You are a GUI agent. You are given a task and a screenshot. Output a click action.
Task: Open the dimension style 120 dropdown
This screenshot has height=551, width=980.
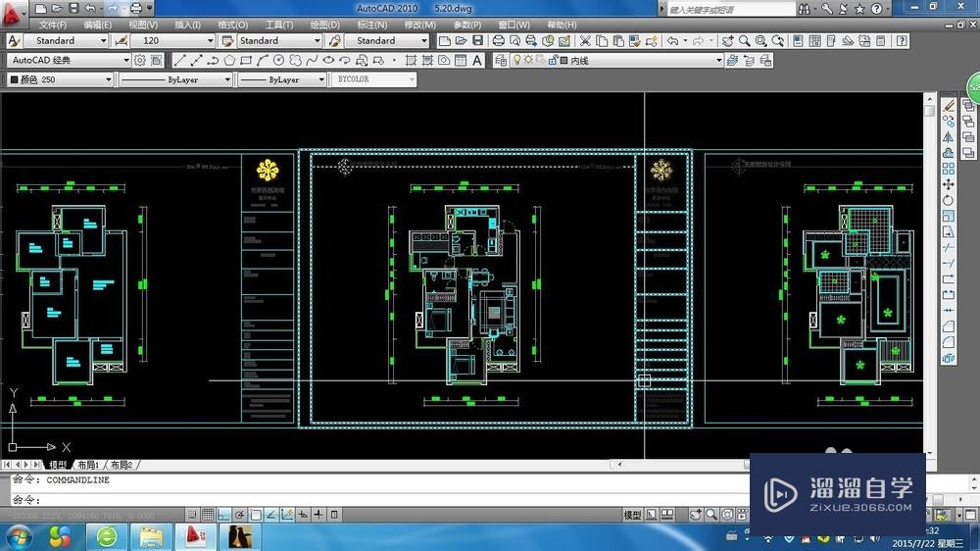[173, 40]
